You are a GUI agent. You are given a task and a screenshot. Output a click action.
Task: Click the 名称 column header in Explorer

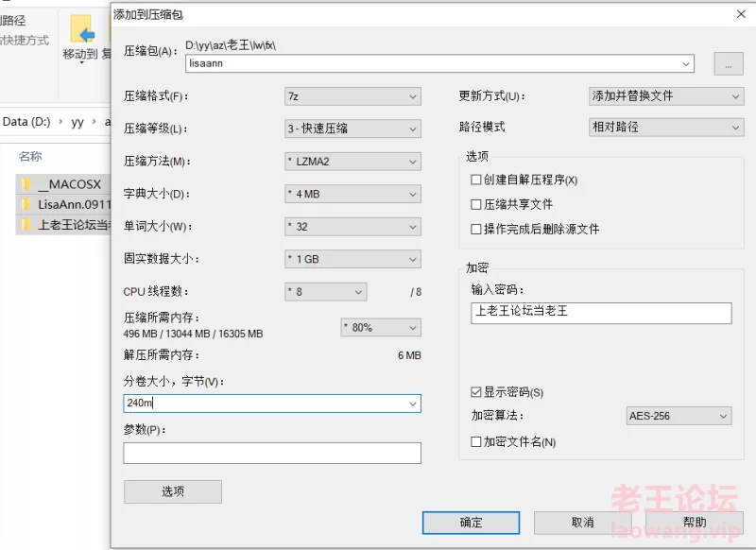tap(30, 156)
